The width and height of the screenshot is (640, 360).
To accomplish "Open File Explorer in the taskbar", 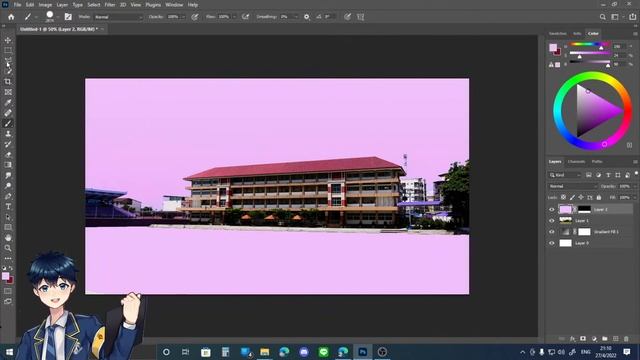I will [x=264, y=352].
